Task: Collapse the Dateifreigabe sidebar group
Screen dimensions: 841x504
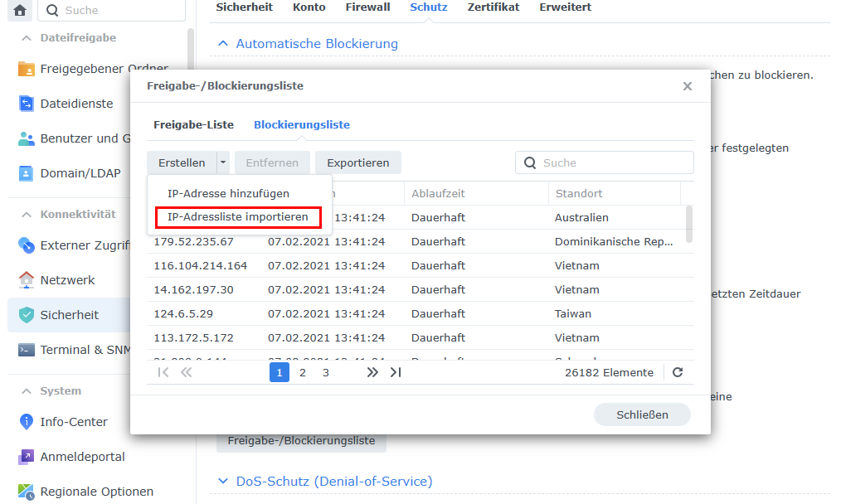Action: coord(26,38)
